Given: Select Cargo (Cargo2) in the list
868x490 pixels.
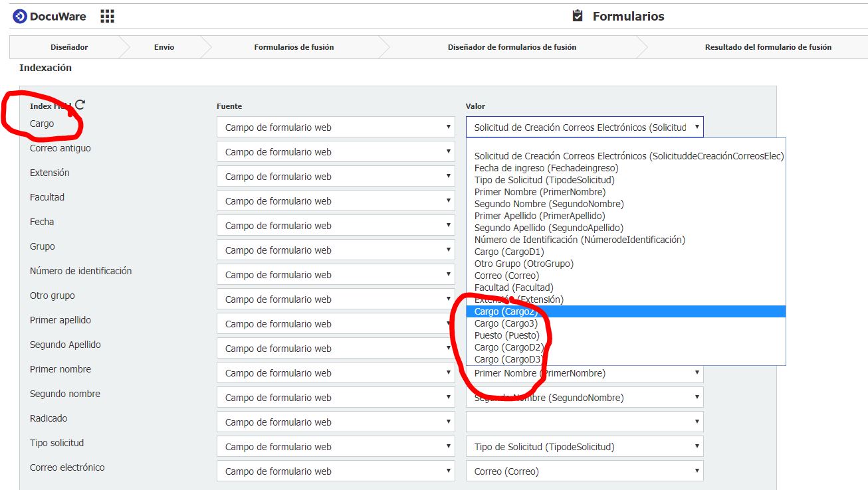Looking at the screenshot, I should point(506,311).
